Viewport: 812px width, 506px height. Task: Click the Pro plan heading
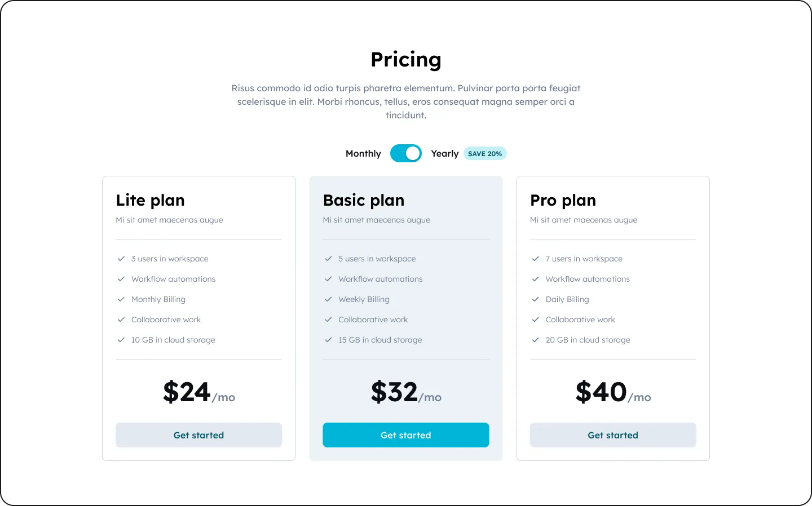coord(563,200)
